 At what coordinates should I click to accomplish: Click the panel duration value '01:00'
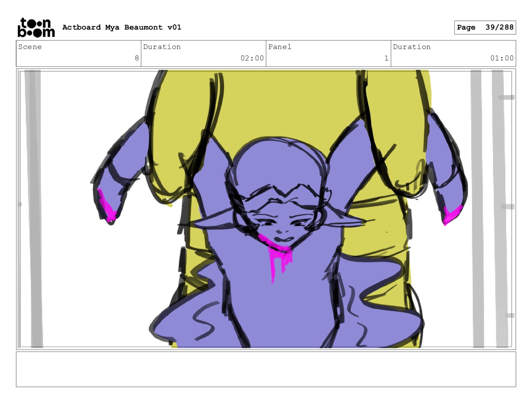click(502, 58)
